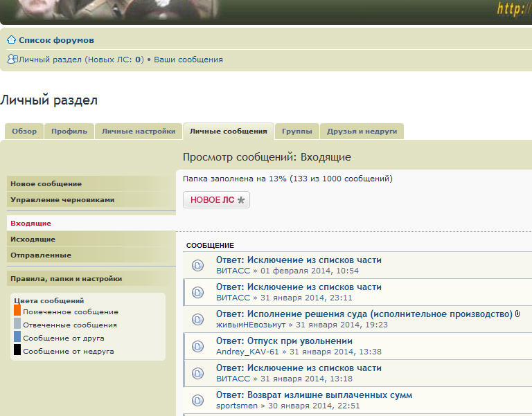Open Ваши сообщения link
Image resolution: width=532 pixels, height=416 pixels.
[188, 60]
